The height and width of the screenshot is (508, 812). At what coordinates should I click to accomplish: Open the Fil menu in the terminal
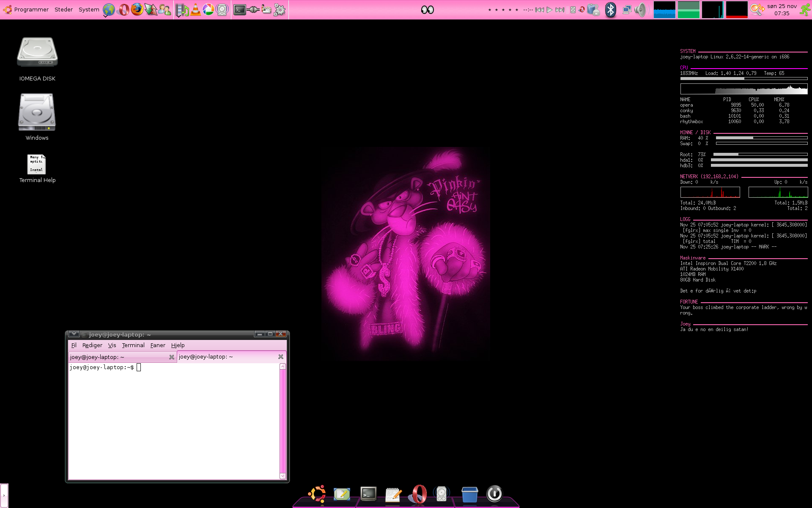(74, 345)
